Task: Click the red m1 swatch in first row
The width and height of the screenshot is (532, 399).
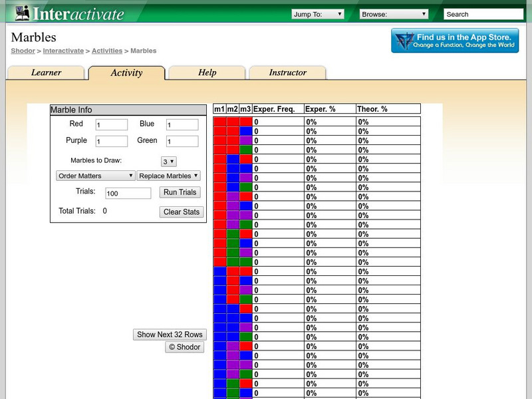Action: (x=219, y=122)
